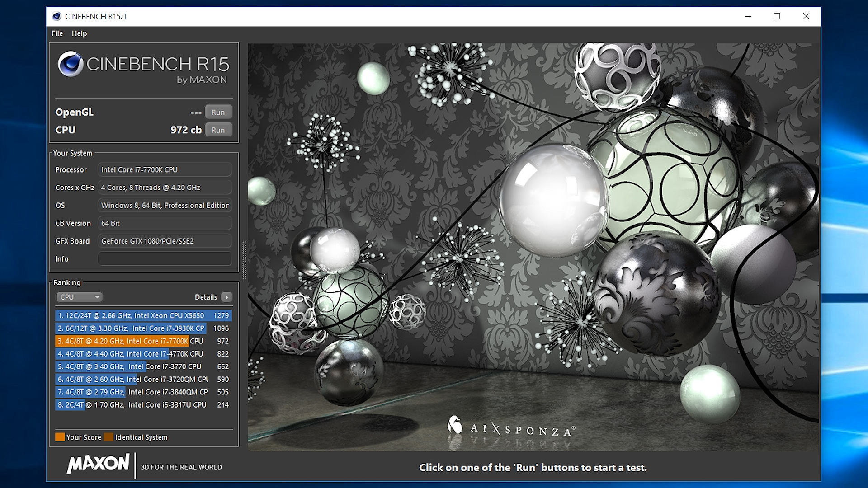Image resolution: width=868 pixels, height=488 pixels.
Task: Select ranking row Intel Core i5-3317U
Action: click(x=144, y=405)
